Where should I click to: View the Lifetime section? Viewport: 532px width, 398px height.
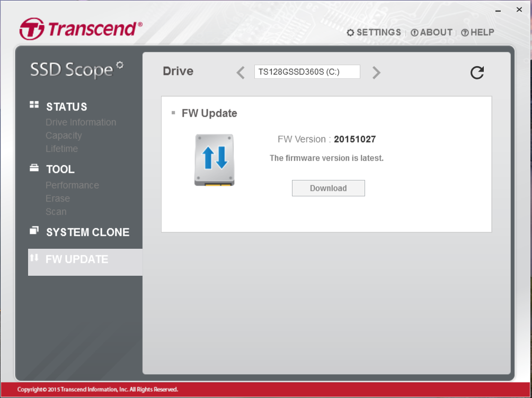pos(61,149)
